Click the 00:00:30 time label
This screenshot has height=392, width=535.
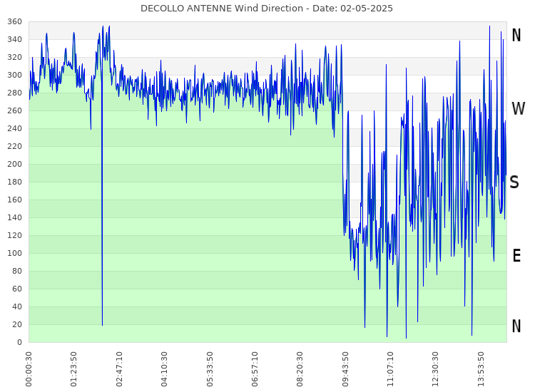click(x=29, y=369)
